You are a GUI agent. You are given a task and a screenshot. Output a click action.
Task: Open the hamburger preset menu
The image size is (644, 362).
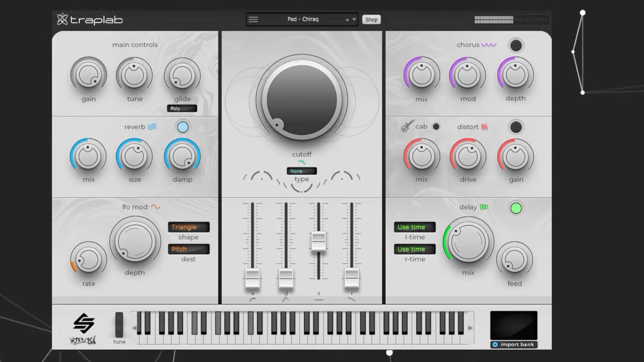pyautogui.click(x=253, y=19)
